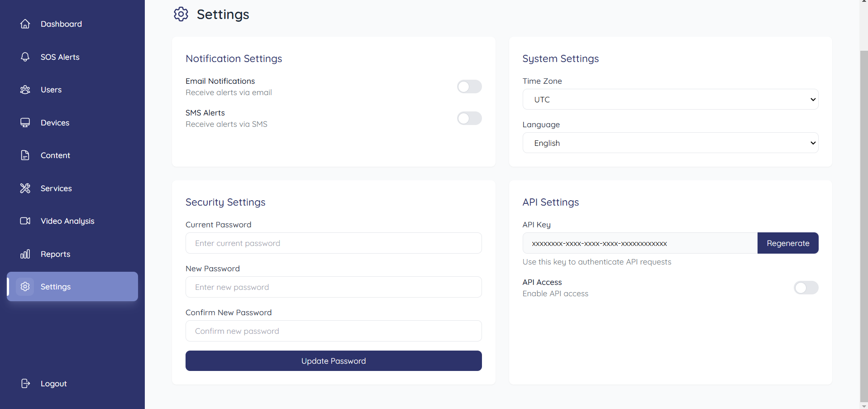
Task: Open the Time Zone dropdown
Action: tap(670, 100)
